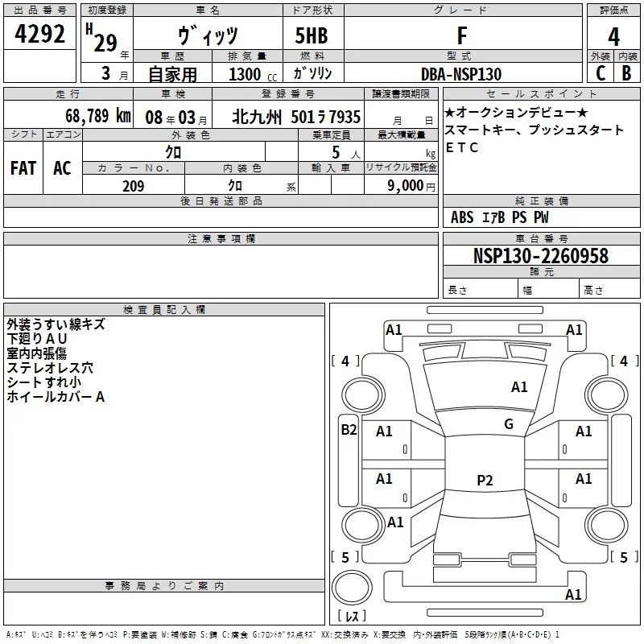
Task: Click the color number 209 field
Action: coord(134,186)
